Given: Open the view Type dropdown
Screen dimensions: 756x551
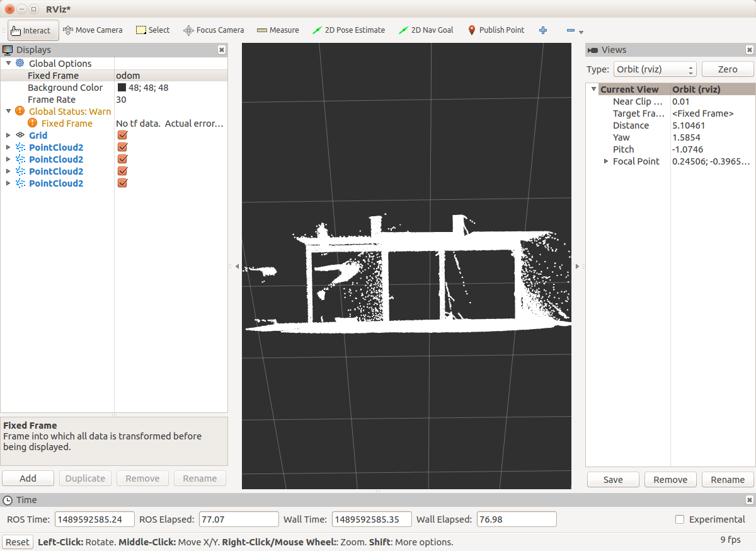Looking at the screenshot, I should (x=655, y=69).
